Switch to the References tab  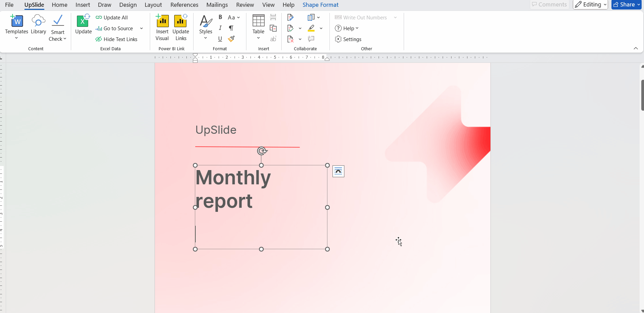pyautogui.click(x=184, y=5)
